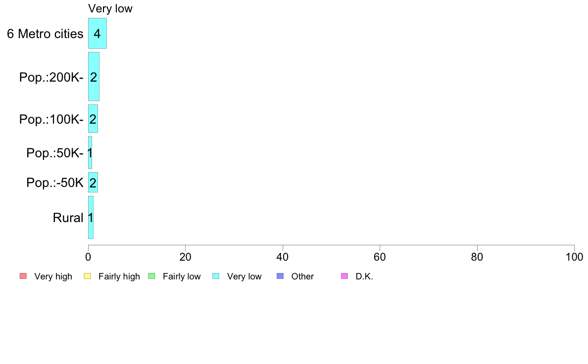This screenshot has width=588, height=364.
Task: Click the Fairly high legend label
Action: coord(119,276)
